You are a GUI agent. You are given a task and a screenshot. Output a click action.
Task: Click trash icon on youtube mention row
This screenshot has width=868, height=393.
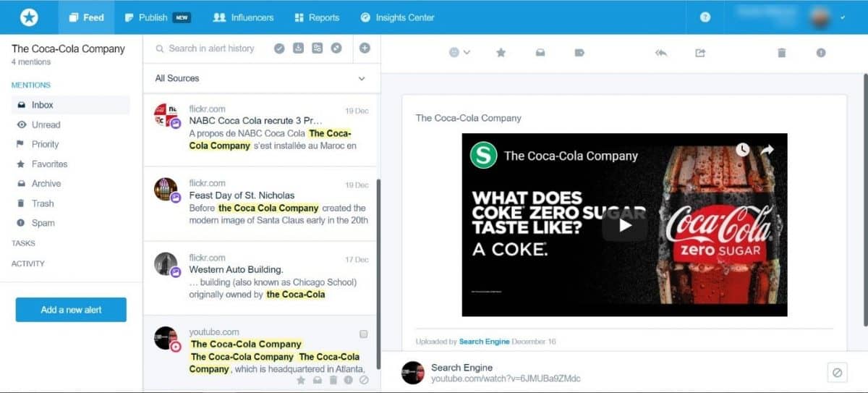pyautogui.click(x=333, y=380)
